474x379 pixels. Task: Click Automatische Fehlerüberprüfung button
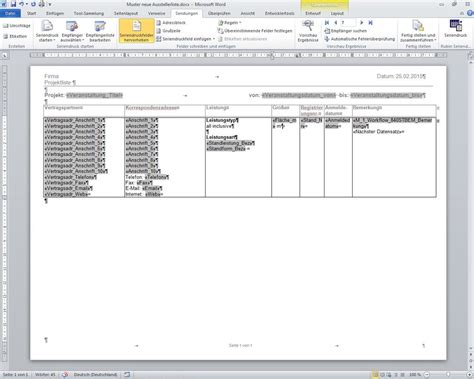point(360,39)
